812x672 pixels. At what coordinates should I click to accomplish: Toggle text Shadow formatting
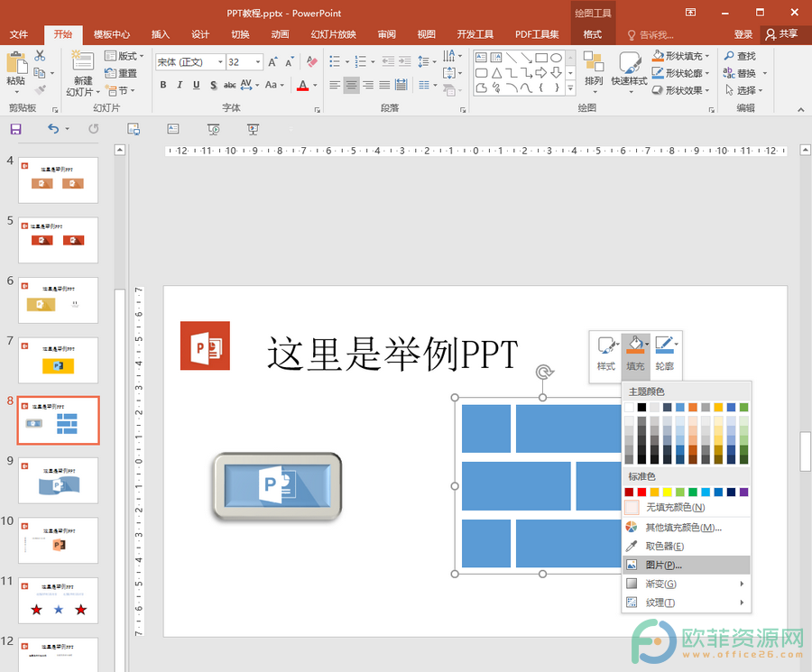[x=213, y=85]
